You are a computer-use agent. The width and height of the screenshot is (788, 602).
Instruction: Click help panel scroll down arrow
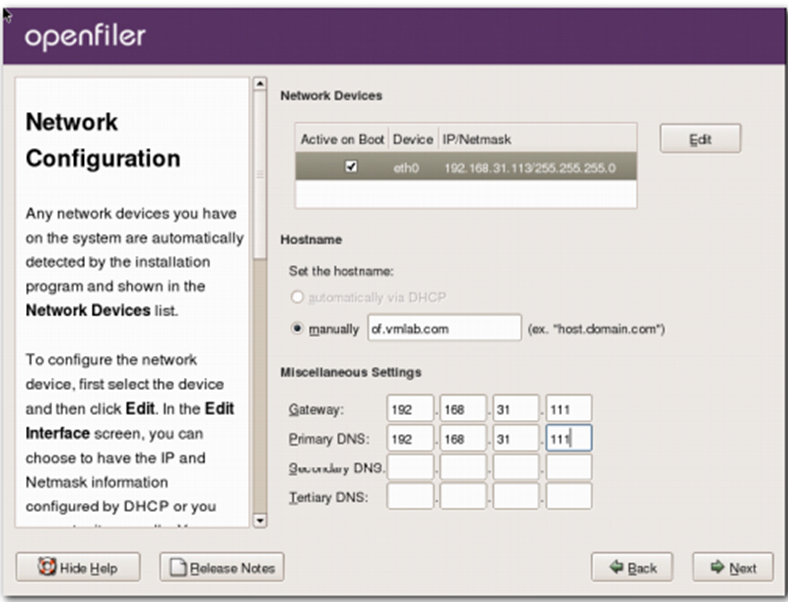259,520
